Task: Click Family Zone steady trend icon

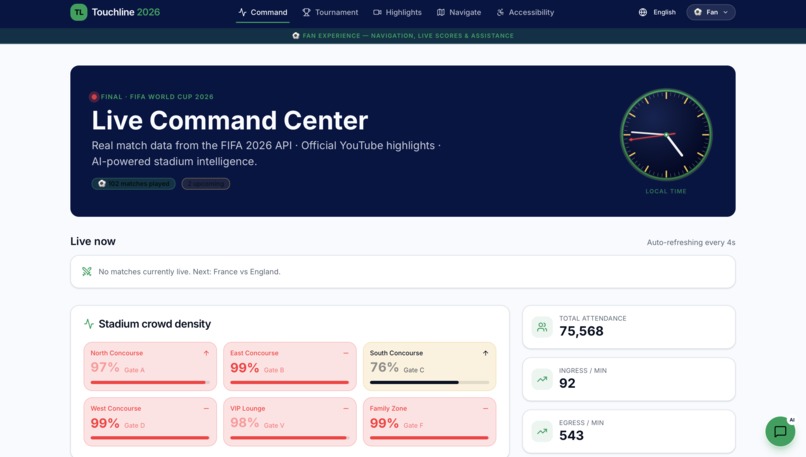Action: (x=485, y=409)
